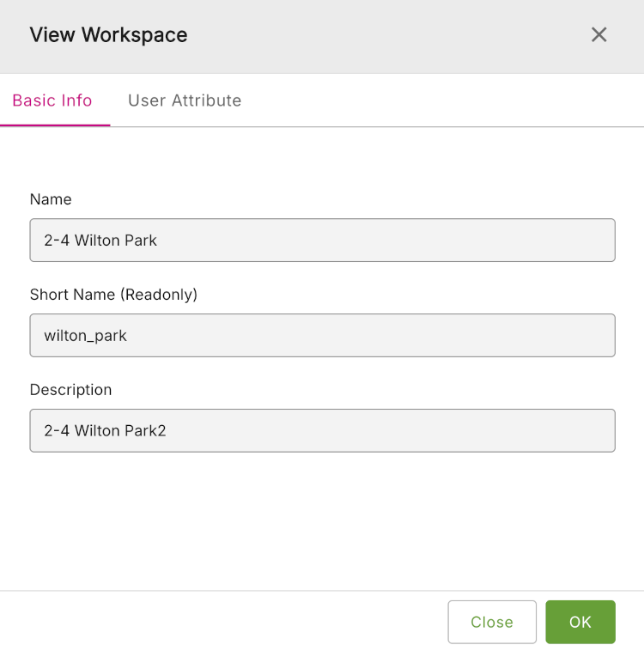Click the pink underline below Basic Info
Image resolution: width=644 pixels, height=651 pixels.
55,125
